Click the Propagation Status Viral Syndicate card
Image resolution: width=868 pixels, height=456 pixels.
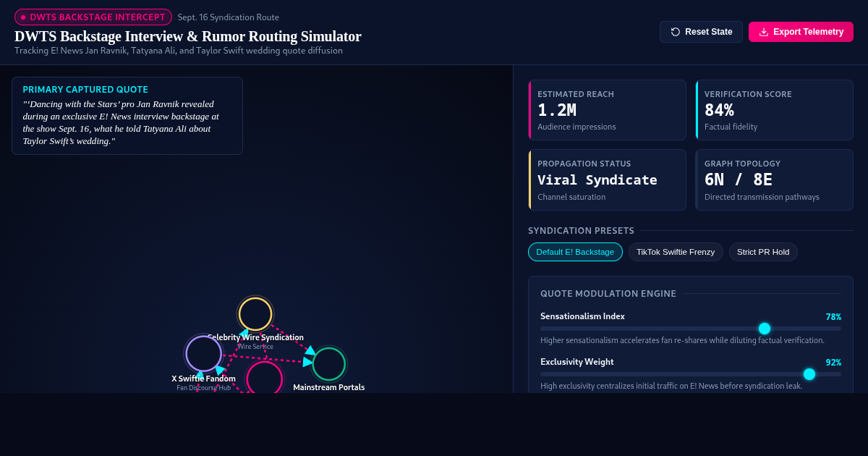tap(607, 180)
